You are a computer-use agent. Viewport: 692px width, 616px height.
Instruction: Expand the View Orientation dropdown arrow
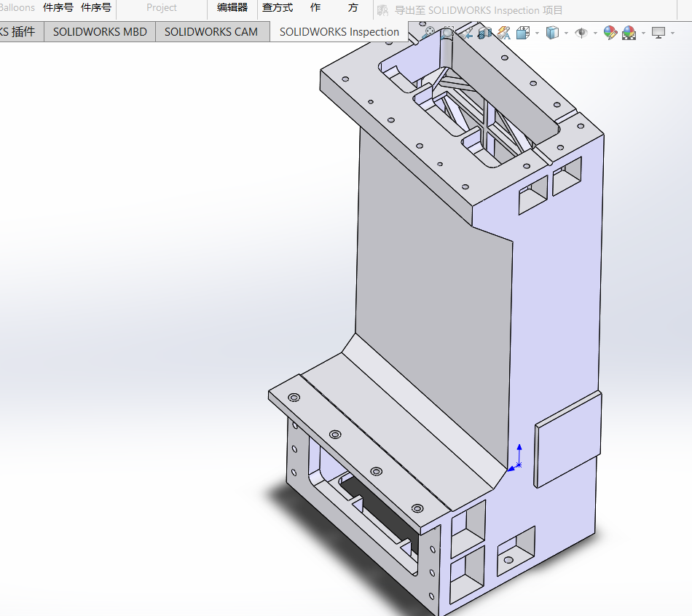pyautogui.click(x=537, y=33)
